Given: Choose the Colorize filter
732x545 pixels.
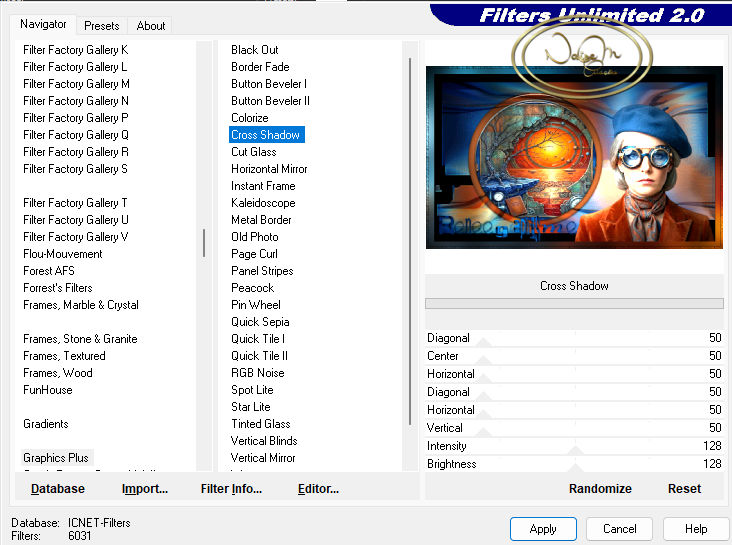Looking at the screenshot, I should pyautogui.click(x=250, y=118).
